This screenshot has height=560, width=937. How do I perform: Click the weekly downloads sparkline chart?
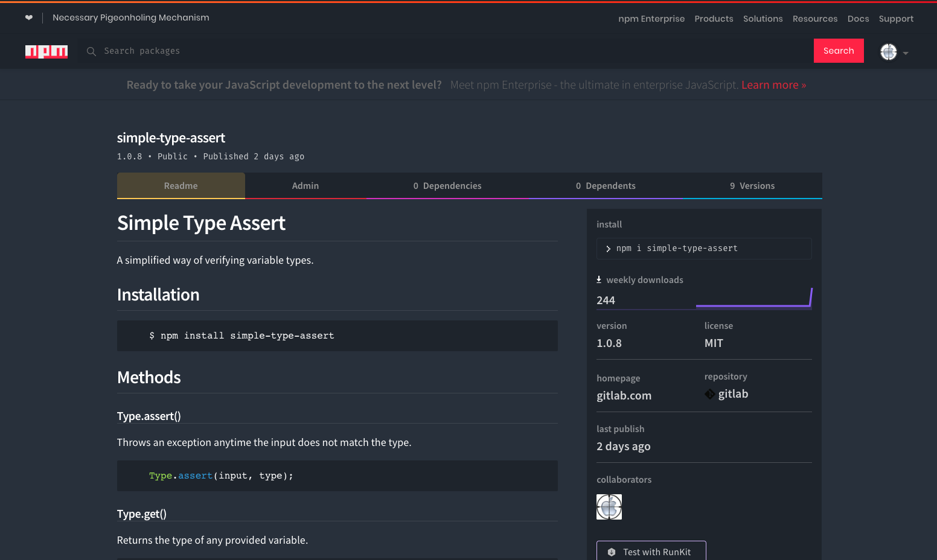(x=754, y=297)
